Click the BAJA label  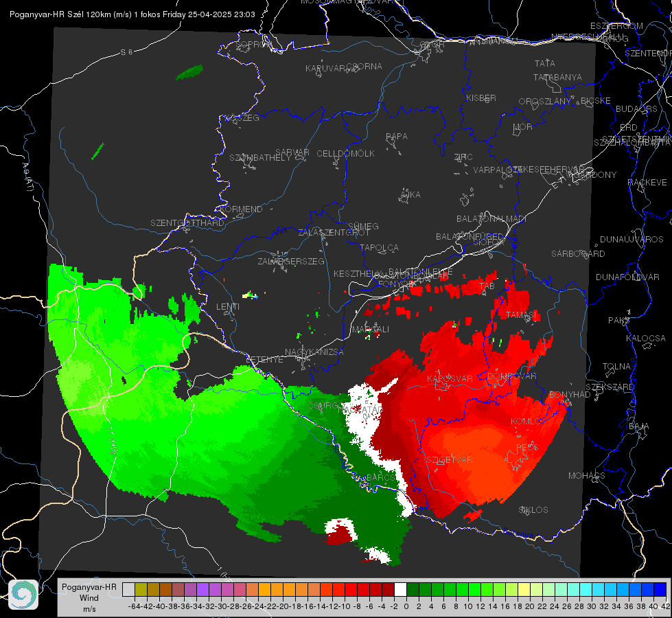[x=639, y=426]
